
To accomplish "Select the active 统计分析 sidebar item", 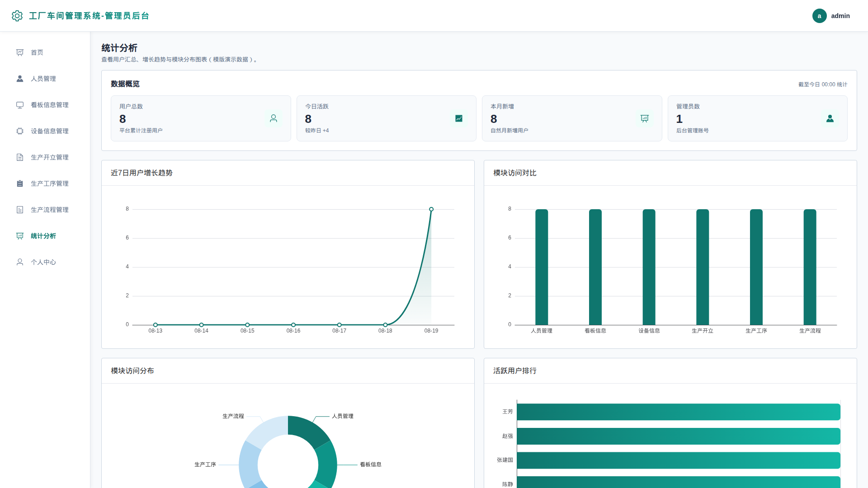I will 45,236.
